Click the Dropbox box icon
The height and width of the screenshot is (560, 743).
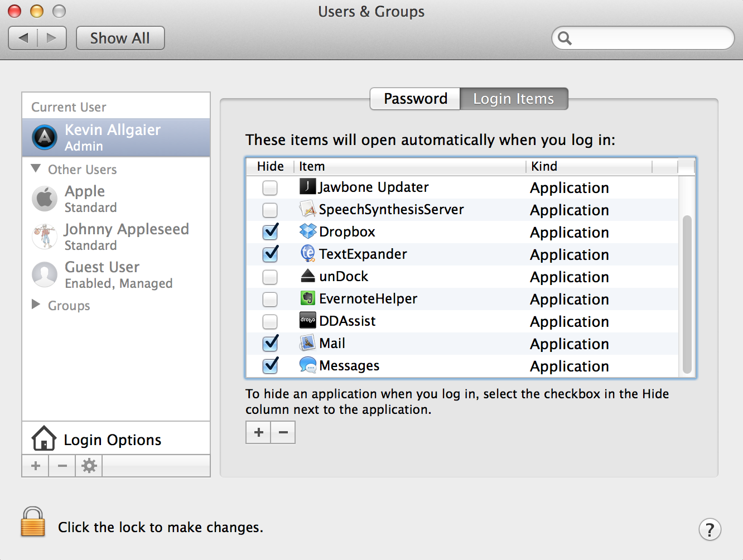[307, 231]
